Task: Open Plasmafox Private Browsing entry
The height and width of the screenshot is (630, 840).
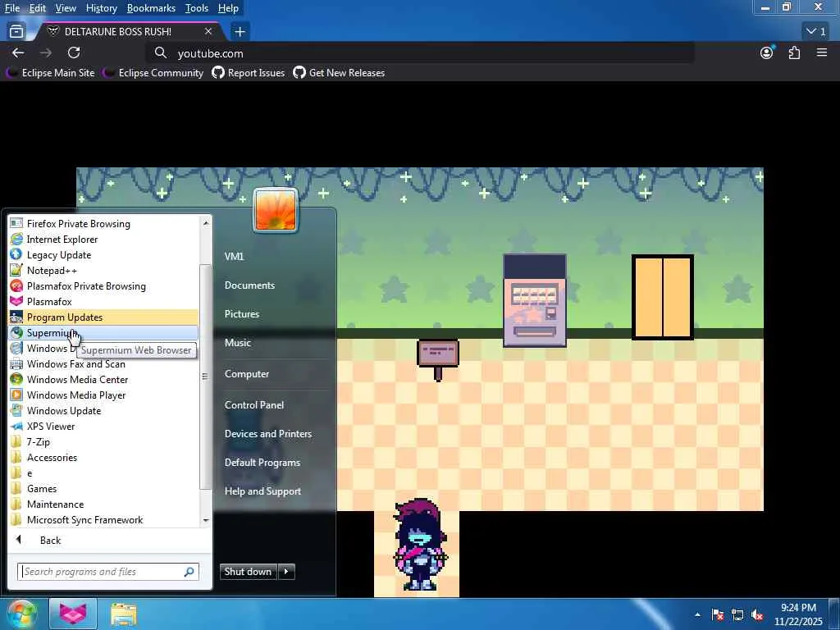Action: [x=103, y=286]
